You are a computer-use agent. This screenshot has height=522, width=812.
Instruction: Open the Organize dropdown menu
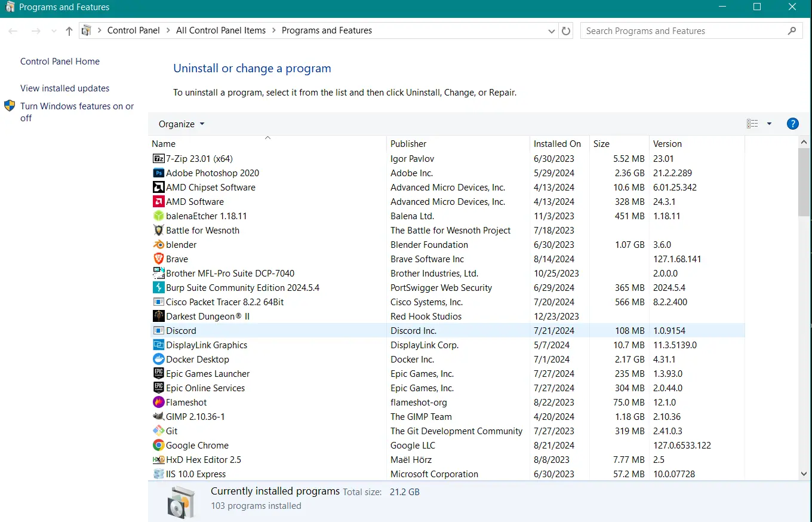pos(181,124)
